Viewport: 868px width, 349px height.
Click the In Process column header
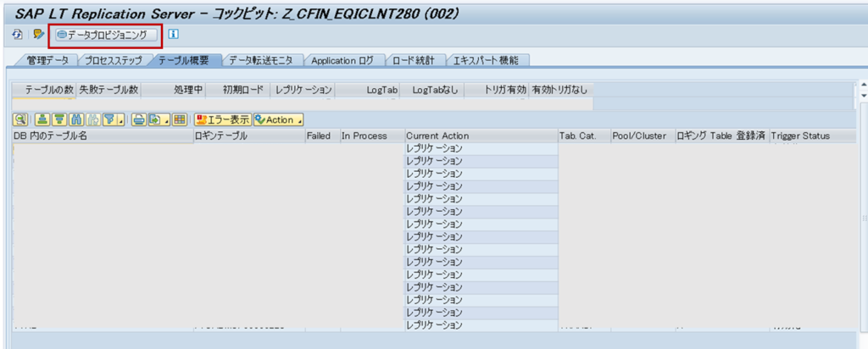point(372,136)
